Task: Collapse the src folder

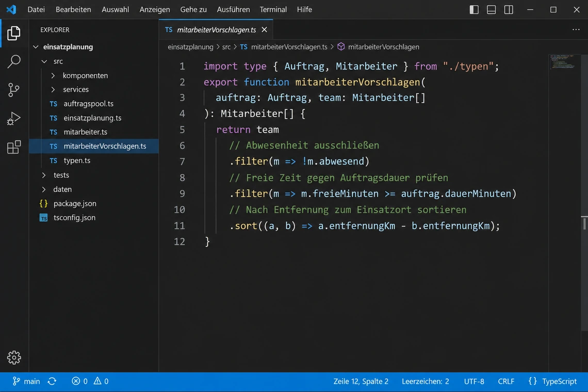Action: [x=44, y=61]
